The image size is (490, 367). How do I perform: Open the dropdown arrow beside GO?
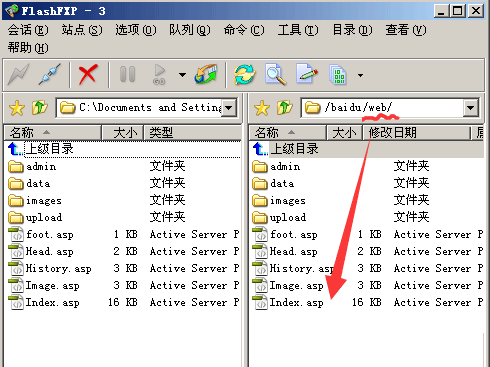[x=182, y=75]
